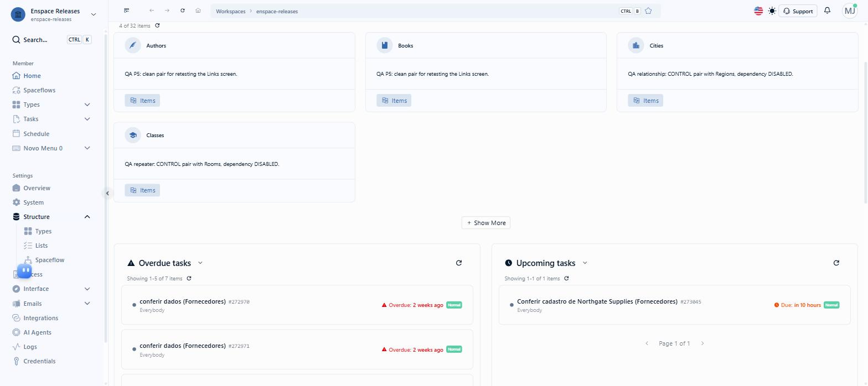Screen dimensions: 868x386
Task: Open the MJ user avatar menu
Action: (850, 11)
